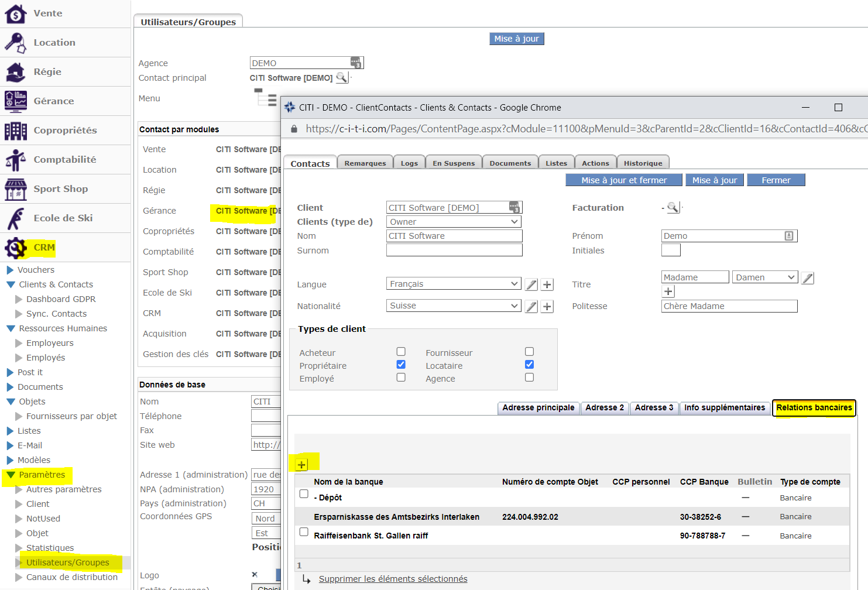This screenshot has width=868, height=590.
Task: Open the Location module keys icon
Action: [16, 42]
